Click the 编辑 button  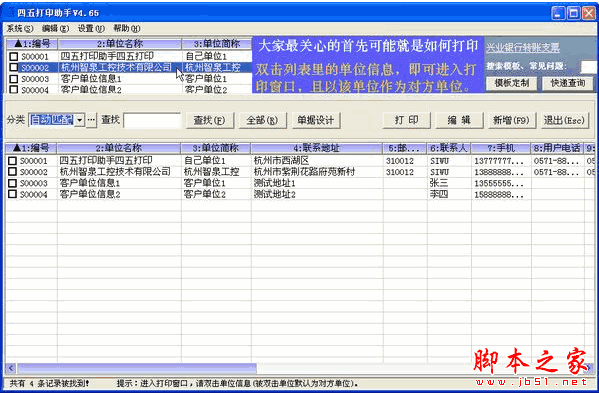tap(459, 121)
